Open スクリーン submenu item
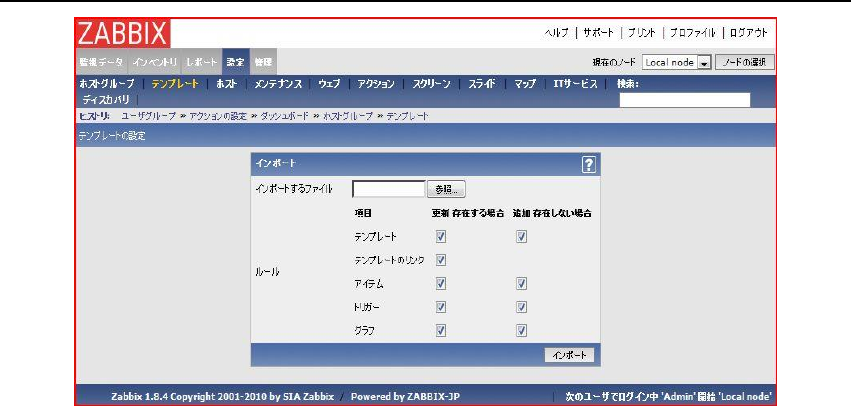This screenshot has height=406, width=851. click(431, 84)
